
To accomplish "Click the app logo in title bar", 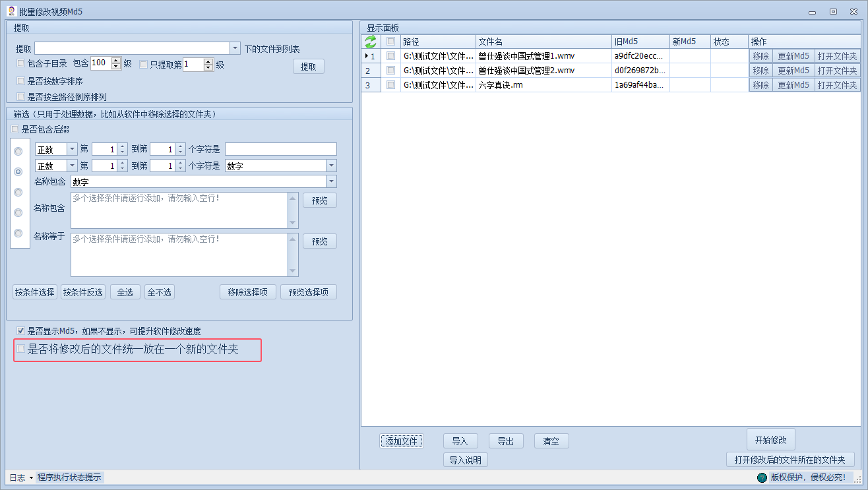I will point(11,11).
